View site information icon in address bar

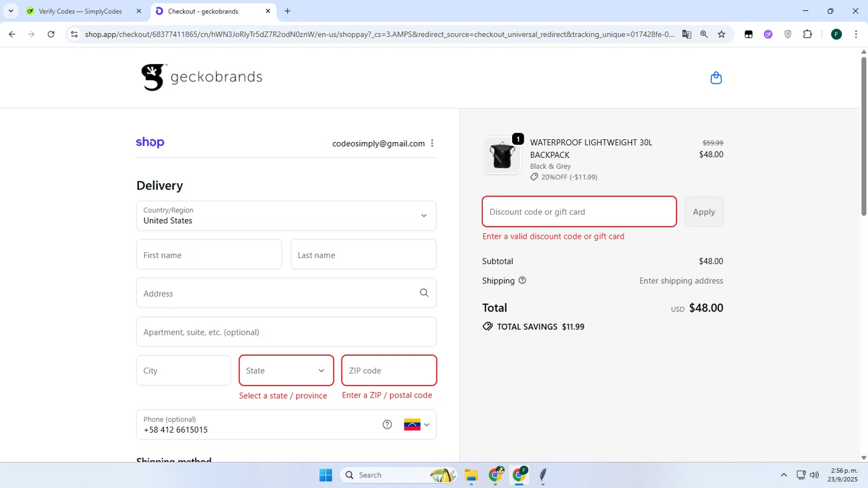point(74,34)
